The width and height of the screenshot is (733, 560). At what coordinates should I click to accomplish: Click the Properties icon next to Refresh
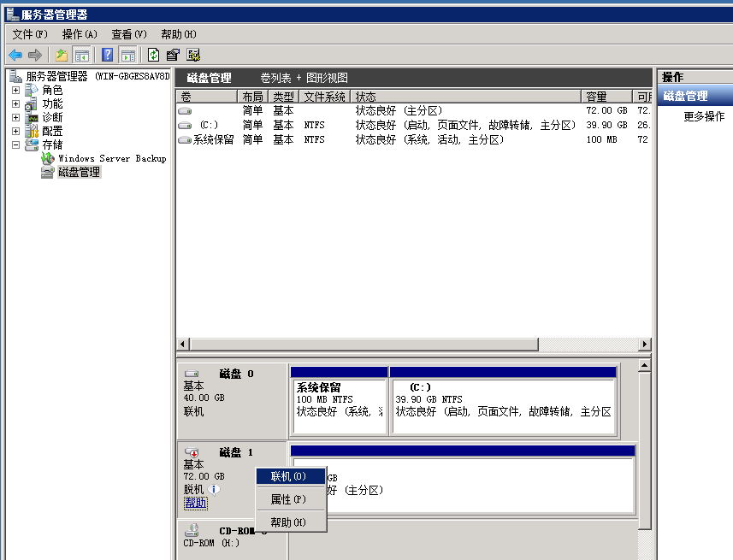click(x=173, y=55)
